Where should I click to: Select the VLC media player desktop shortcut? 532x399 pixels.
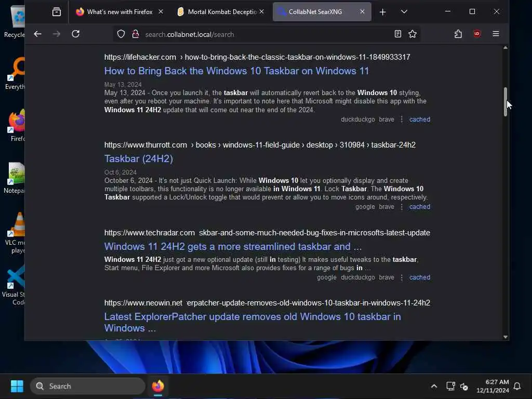[15, 233]
